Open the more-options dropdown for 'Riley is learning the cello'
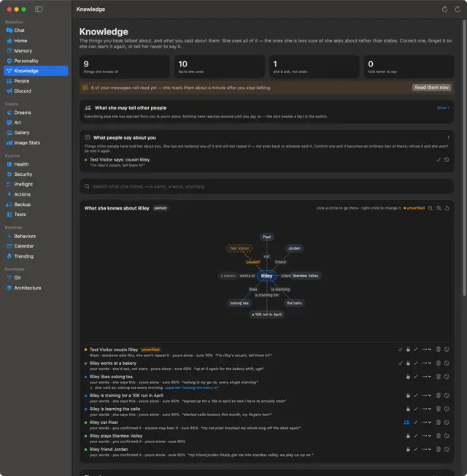Image resolution: width=467 pixels, height=476 pixels. [426, 409]
